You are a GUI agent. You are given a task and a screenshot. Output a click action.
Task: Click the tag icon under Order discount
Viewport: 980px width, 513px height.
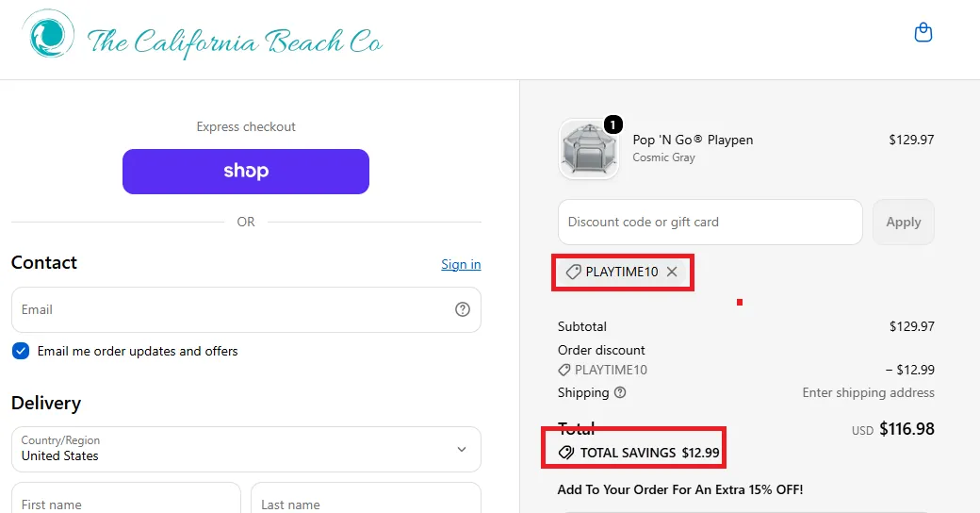[x=563, y=370]
